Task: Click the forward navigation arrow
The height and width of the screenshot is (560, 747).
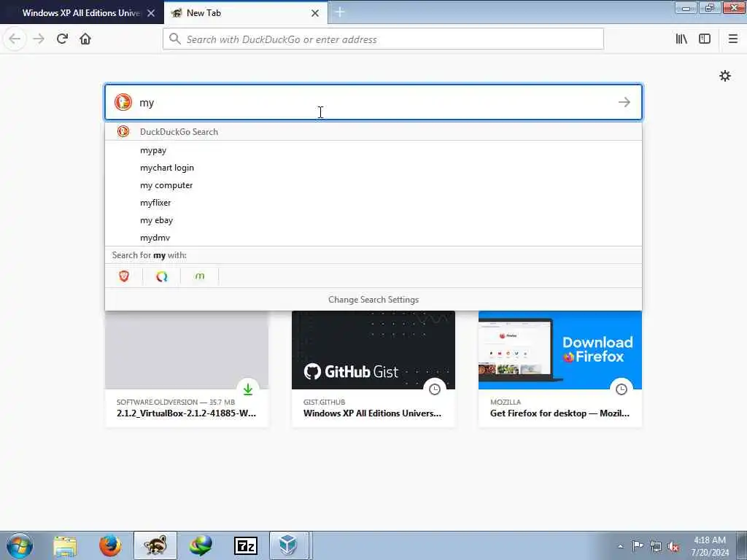Action: [39, 39]
